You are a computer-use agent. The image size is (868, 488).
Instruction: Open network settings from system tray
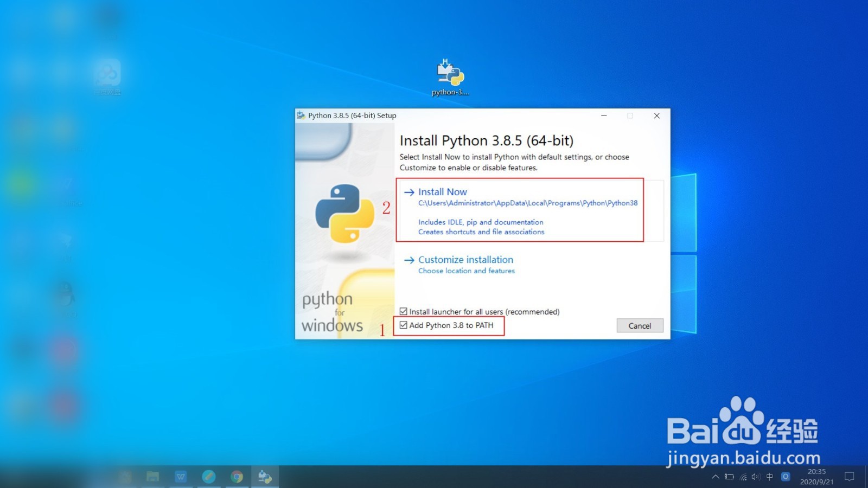743,477
